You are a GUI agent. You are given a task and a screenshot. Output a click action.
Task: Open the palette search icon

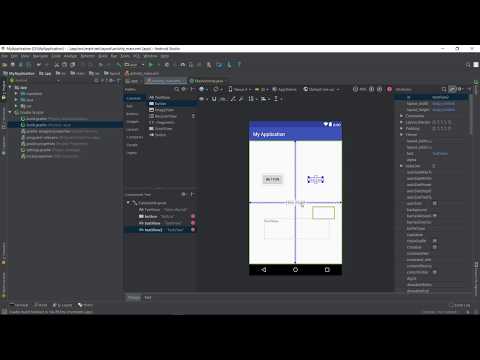(x=176, y=89)
